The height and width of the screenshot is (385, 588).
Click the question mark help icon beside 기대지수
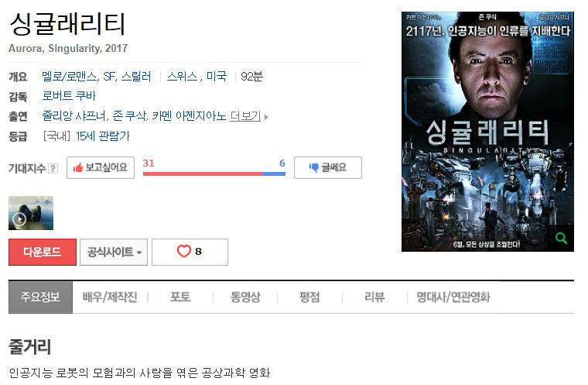(53, 168)
